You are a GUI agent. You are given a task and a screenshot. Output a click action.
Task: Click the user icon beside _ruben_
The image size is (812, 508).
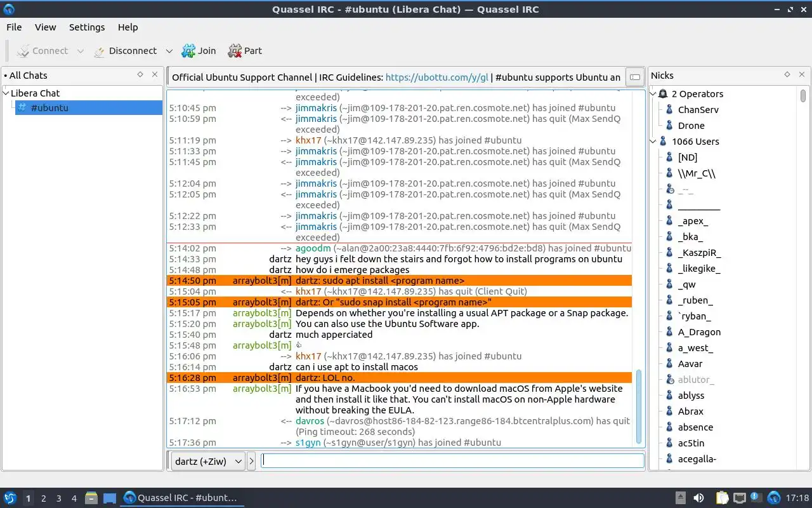point(669,300)
